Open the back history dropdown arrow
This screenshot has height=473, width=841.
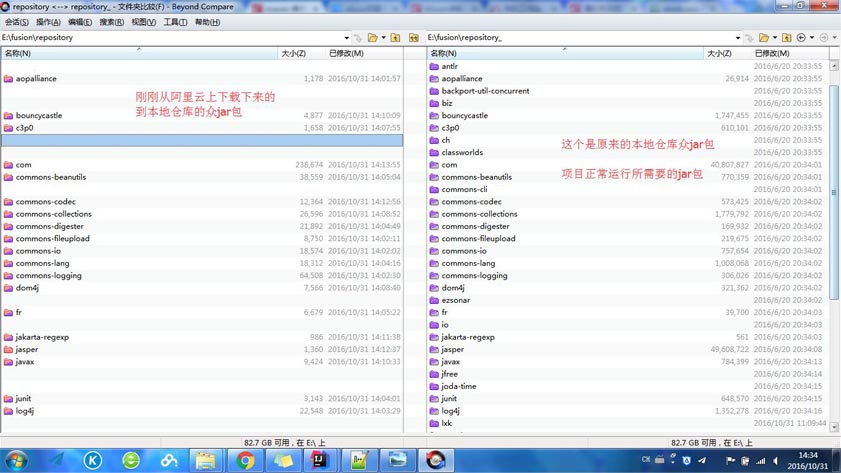tap(812, 38)
